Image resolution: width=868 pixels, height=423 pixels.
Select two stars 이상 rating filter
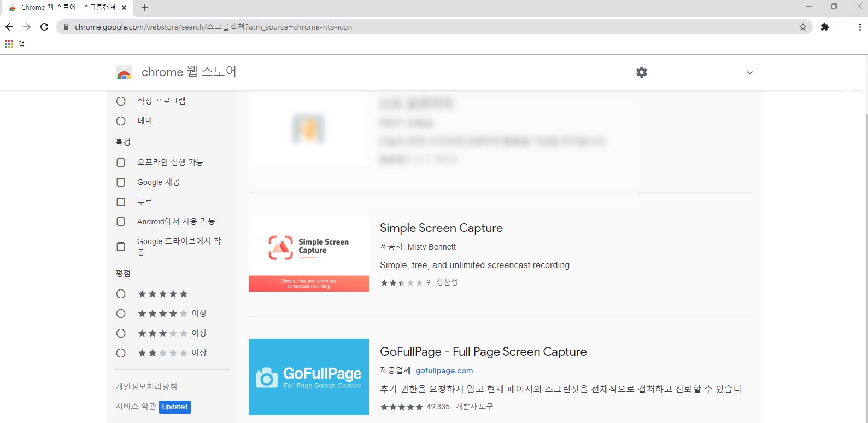121,353
